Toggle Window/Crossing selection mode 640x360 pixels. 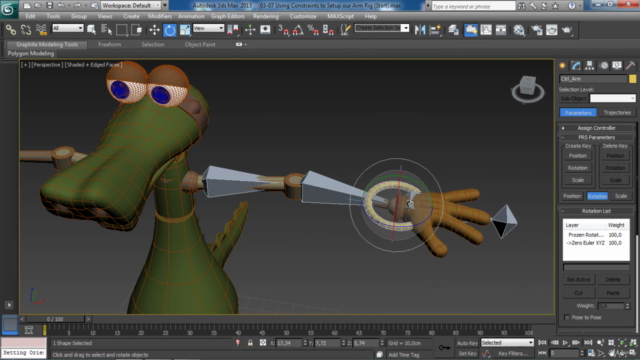tap(137, 30)
